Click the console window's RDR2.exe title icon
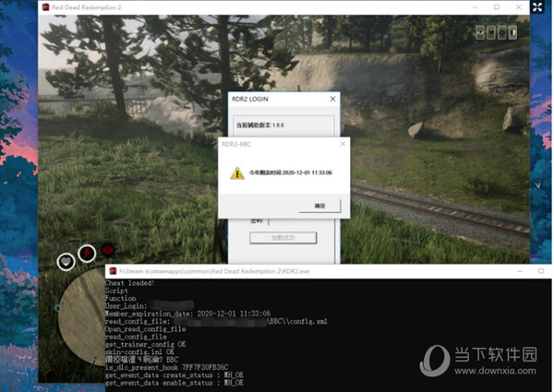Image resolution: width=554 pixels, height=392 pixels. point(113,271)
